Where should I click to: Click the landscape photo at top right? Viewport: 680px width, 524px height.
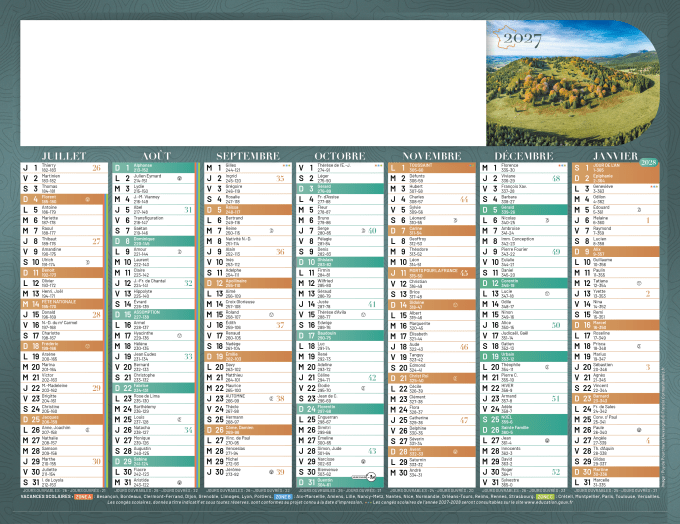[580, 85]
